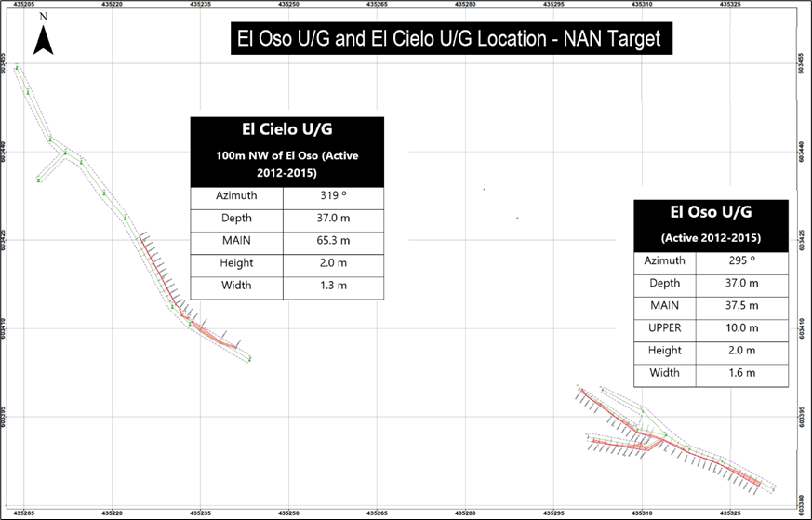Viewport: 812px width, 520px height.
Task: Click the 435250 easting label on top axis
Action: (288, 5)
